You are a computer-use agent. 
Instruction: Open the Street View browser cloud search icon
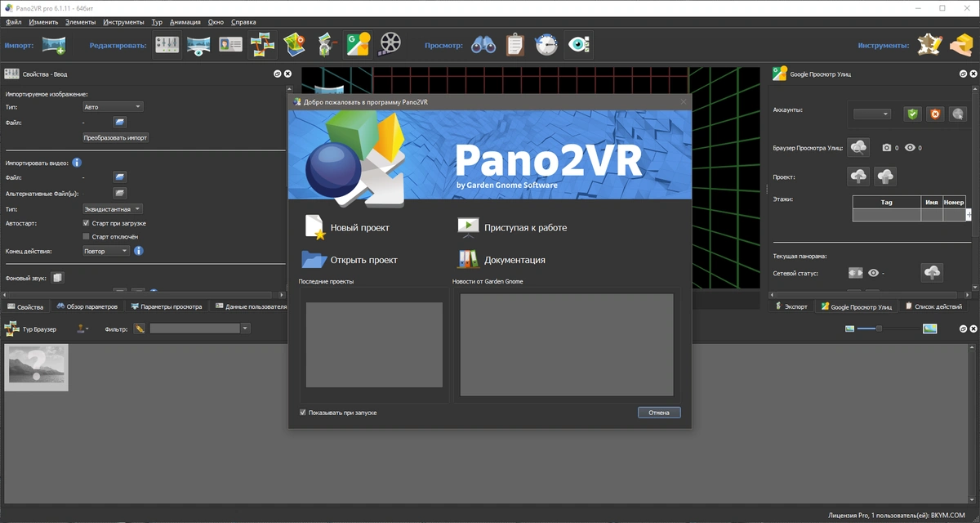tap(859, 147)
